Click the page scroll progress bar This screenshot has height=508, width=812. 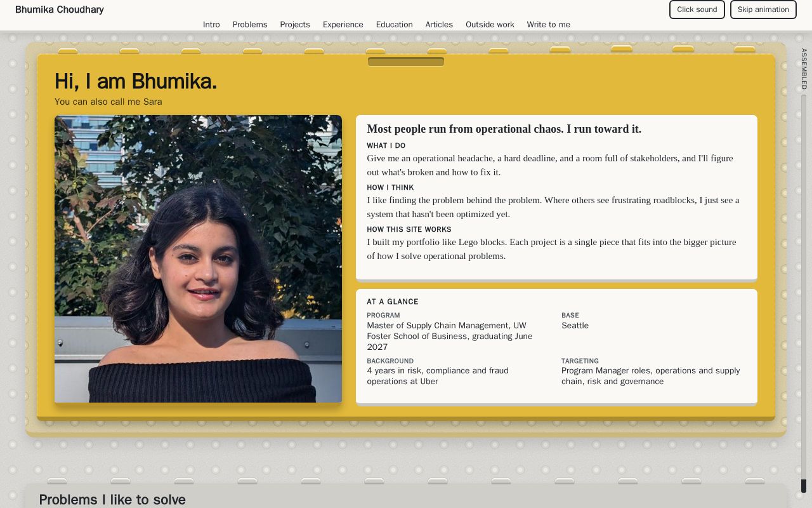coord(804,293)
